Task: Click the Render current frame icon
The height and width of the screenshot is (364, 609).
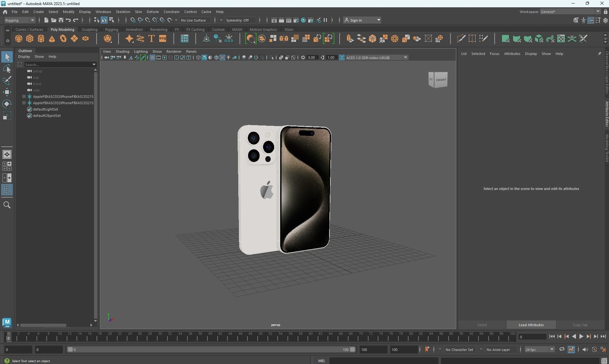Action: (281, 20)
